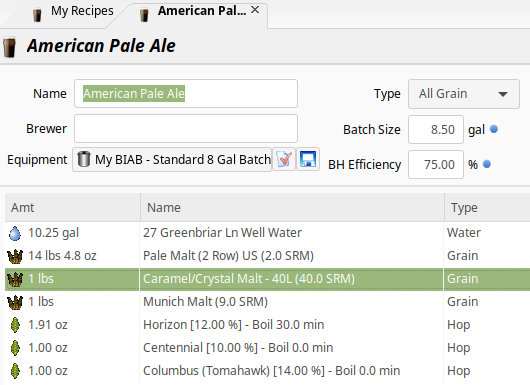Image resolution: width=530 pixels, height=385 pixels.
Task: Select Munich Malt (9.0 SRM) row
Action: pos(267,302)
